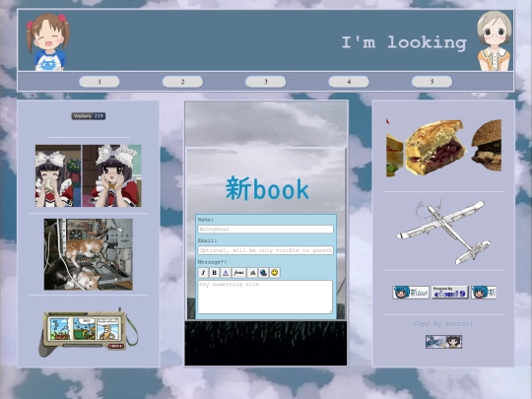This screenshot has width=532, height=399.
Task: Click the Name: label
Action: click(x=206, y=220)
